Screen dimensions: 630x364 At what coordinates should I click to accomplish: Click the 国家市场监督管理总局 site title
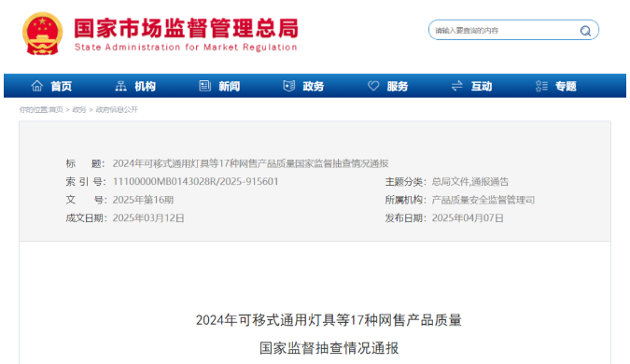187,28
